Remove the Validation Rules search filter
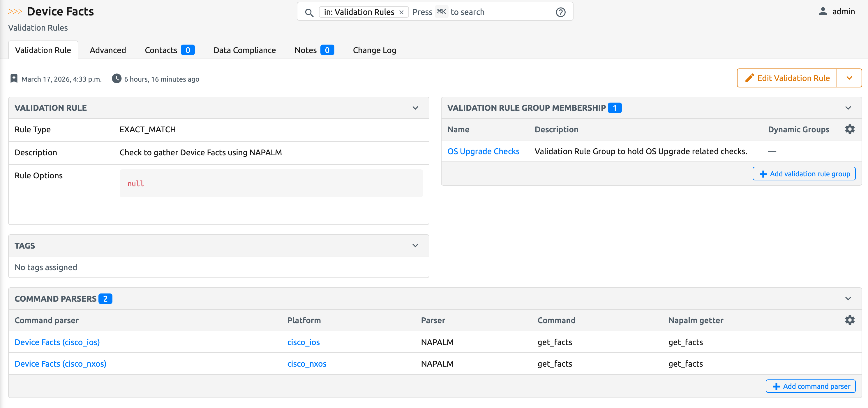The width and height of the screenshot is (868, 408). tap(401, 12)
